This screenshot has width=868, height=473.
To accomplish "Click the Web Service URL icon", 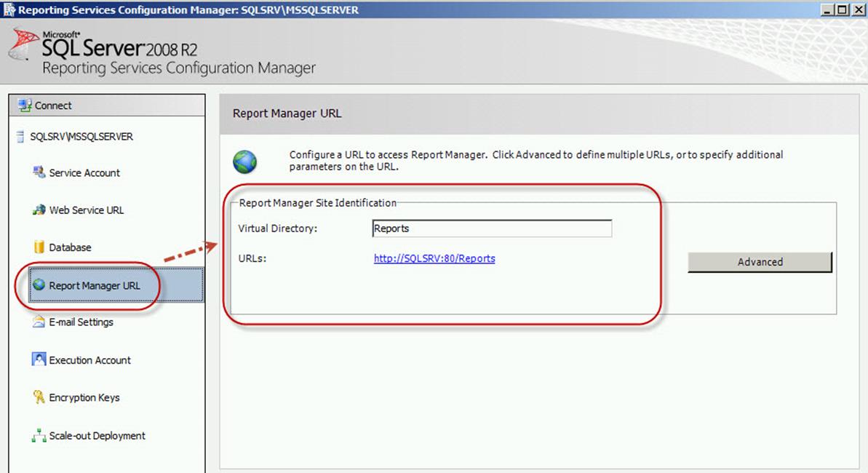I will coord(39,210).
